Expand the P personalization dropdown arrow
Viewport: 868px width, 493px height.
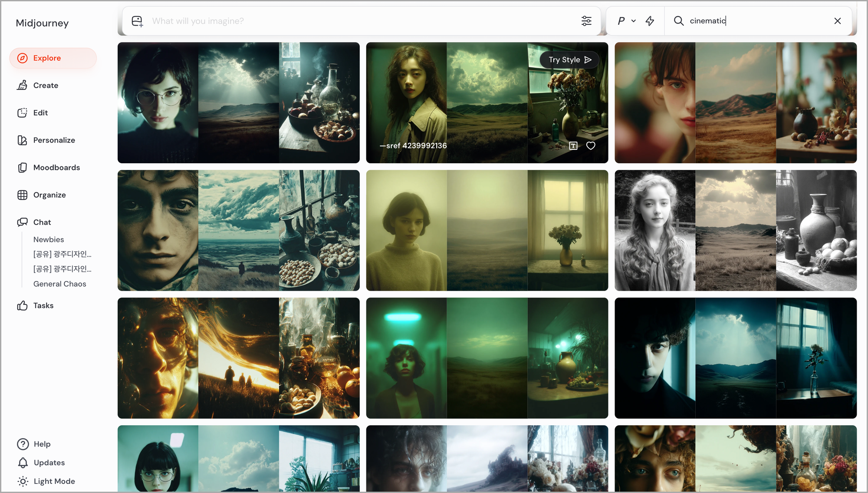coord(634,21)
